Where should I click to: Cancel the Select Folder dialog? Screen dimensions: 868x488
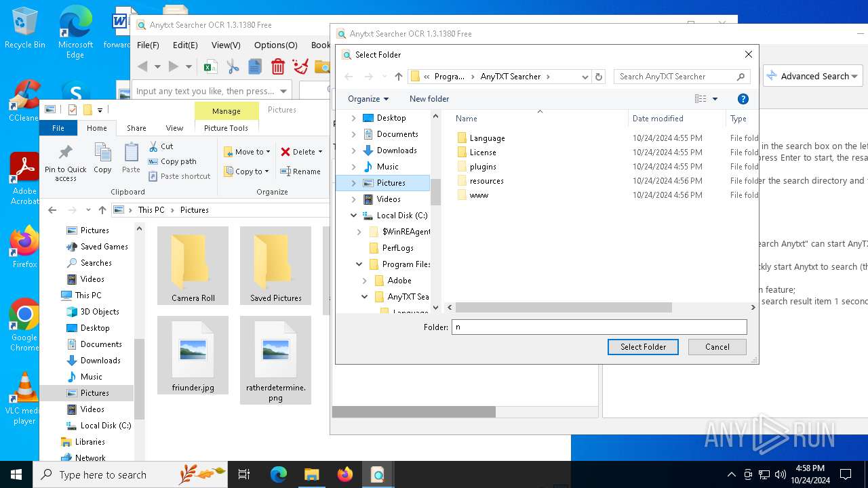point(717,346)
